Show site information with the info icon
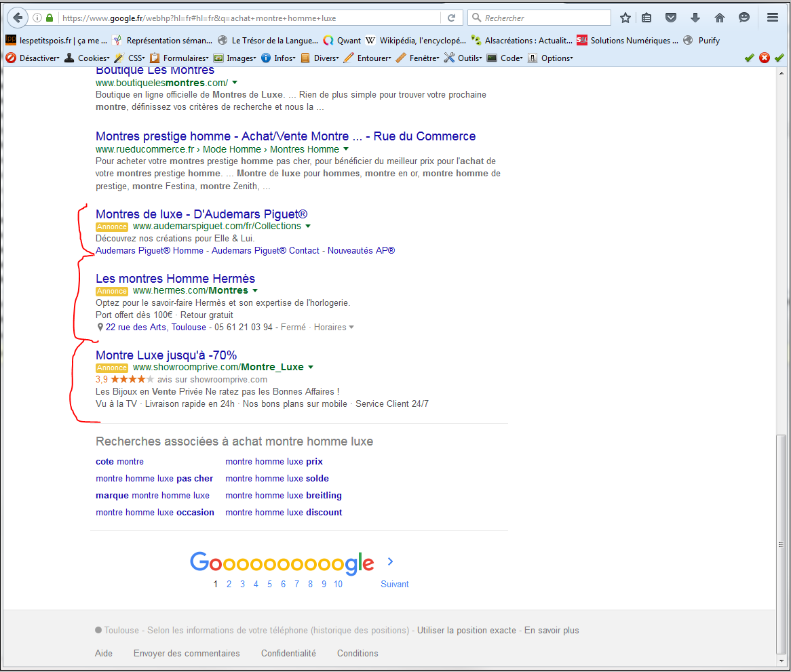The height and width of the screenshot is (672, 791). click(x=37, y=18)
